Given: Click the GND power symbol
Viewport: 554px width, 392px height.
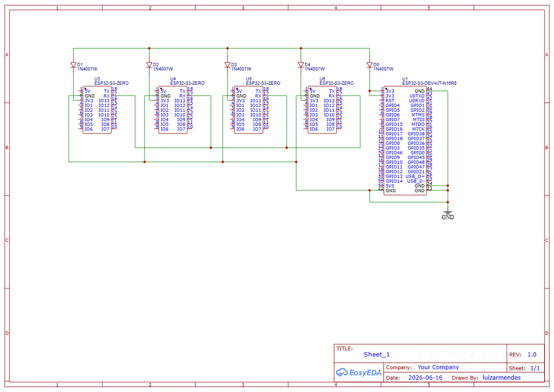Looking at the screenshot, I should pyautogui.click(x=448, y=213).
